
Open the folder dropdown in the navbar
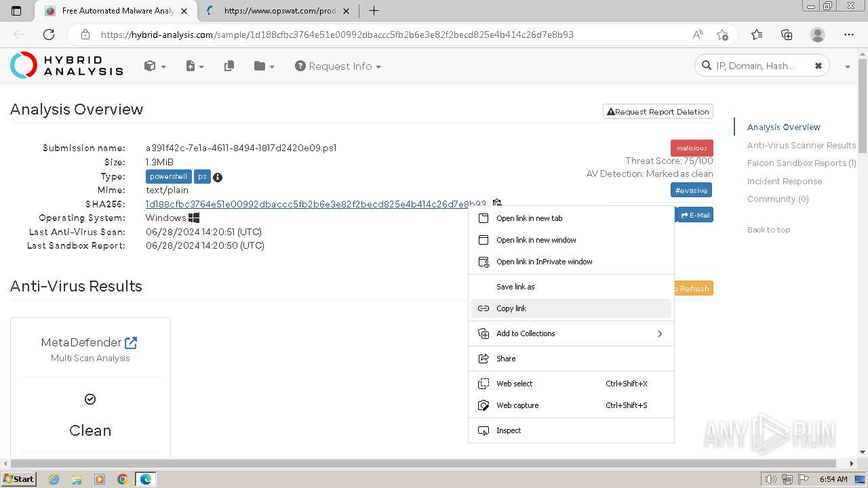coord(264,66)
